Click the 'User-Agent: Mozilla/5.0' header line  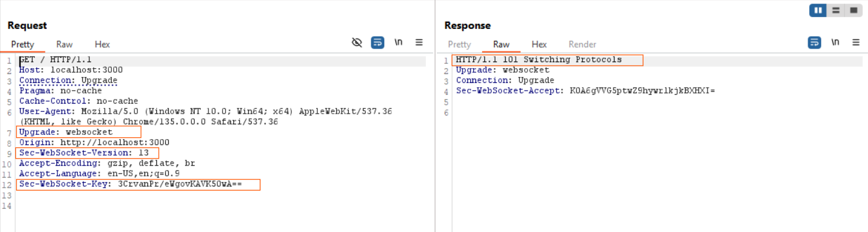tap(205, 111)
